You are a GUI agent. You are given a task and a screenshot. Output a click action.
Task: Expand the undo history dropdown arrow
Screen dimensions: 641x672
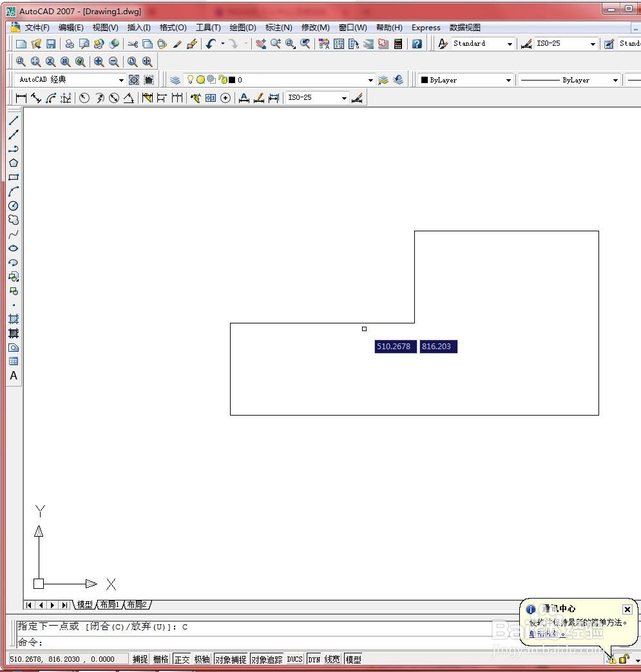223,44
